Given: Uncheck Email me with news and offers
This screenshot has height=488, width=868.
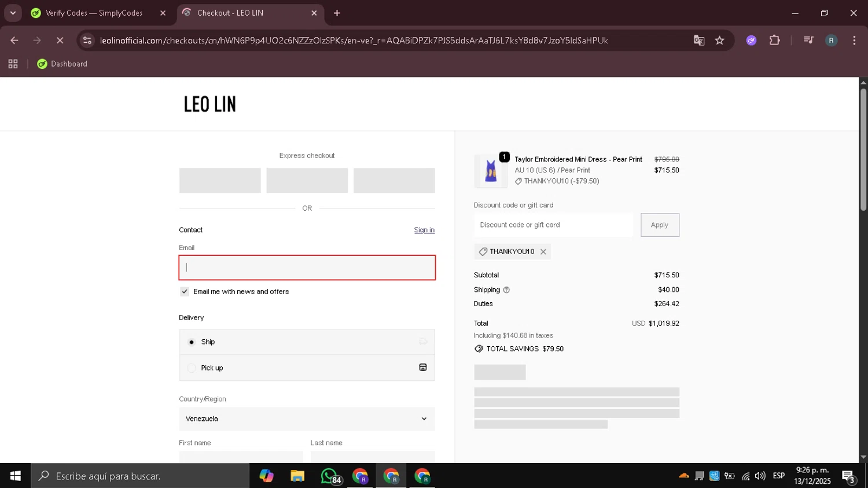Looking at the screenshot, I should [185, 292].
